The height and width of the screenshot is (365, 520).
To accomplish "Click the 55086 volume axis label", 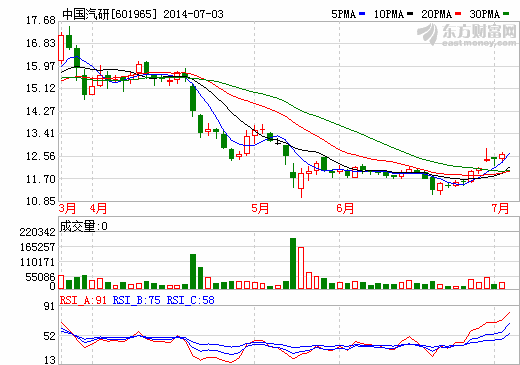I will tap(41, 277).
